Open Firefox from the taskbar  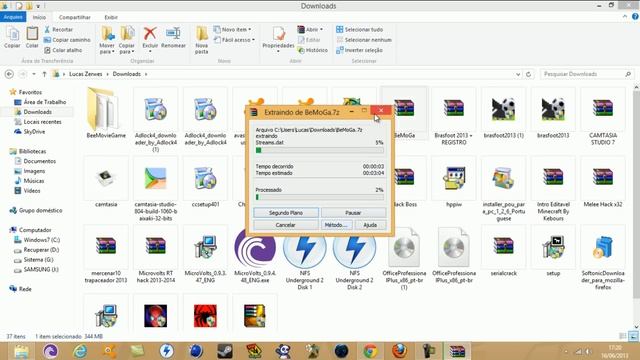(399, 351)
